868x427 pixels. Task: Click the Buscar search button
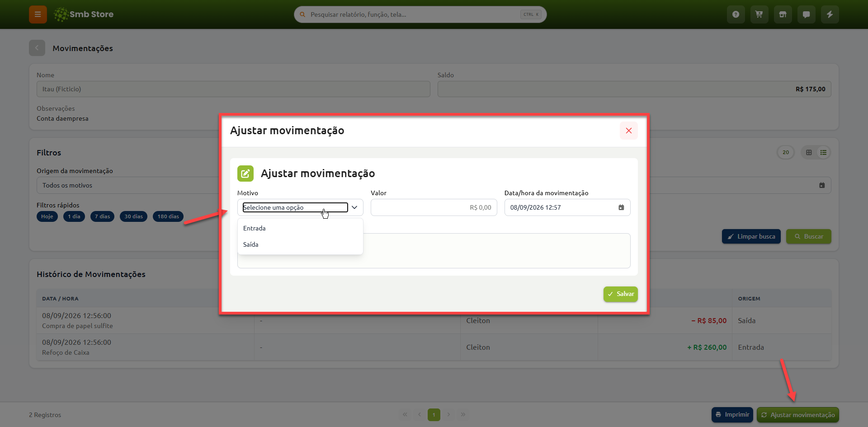[x=809, y=236]
